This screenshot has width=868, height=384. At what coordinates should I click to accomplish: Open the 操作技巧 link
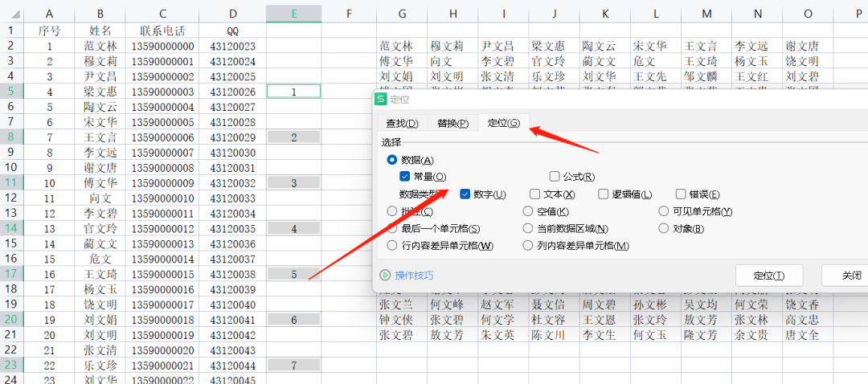coord(414,276)
